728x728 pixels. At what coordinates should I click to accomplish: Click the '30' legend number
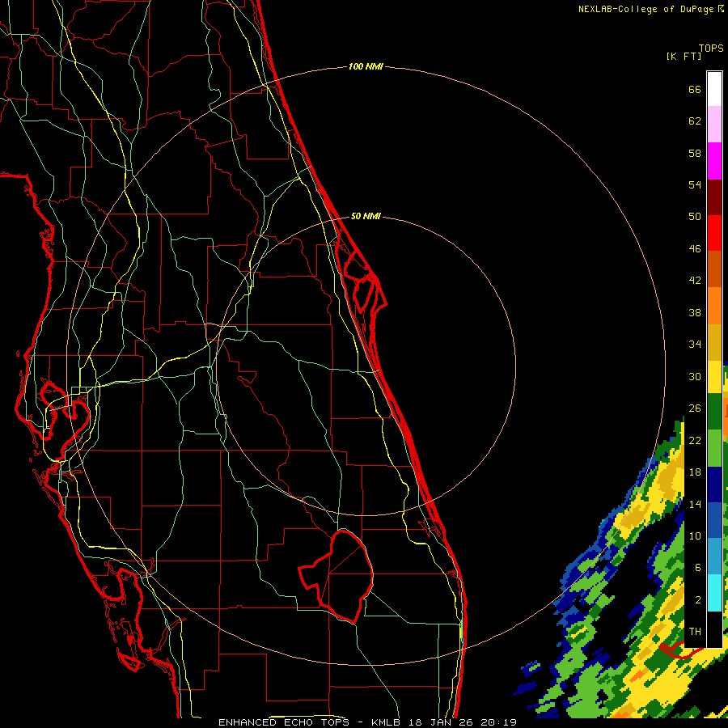(x=695, y=376)
